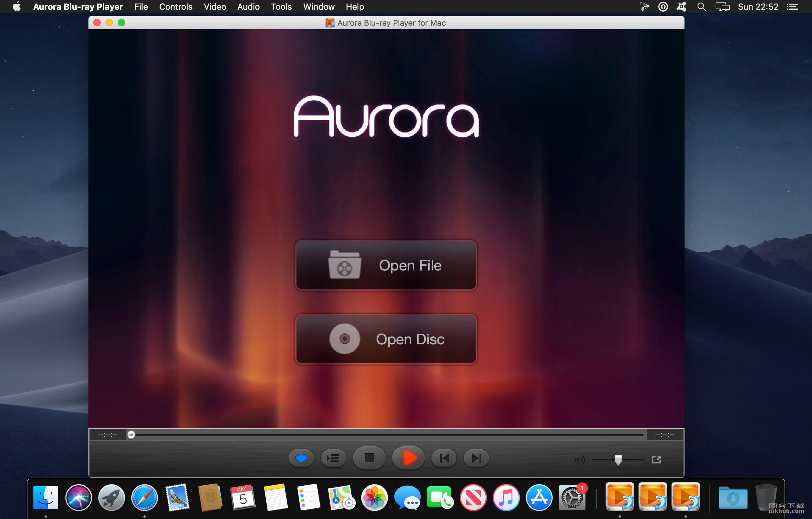Image resolution: width=812 pixels, height=519 pixels.
Task: Skip to next track button
Action: pyautogui.click(x=476, y=458)
